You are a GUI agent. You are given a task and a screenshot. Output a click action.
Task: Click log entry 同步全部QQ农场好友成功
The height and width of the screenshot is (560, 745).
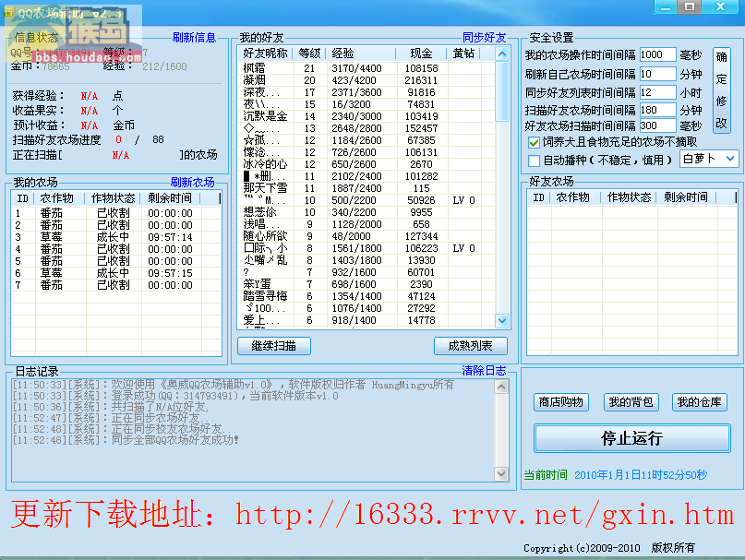pyautogui.click(x=126, y=440)
